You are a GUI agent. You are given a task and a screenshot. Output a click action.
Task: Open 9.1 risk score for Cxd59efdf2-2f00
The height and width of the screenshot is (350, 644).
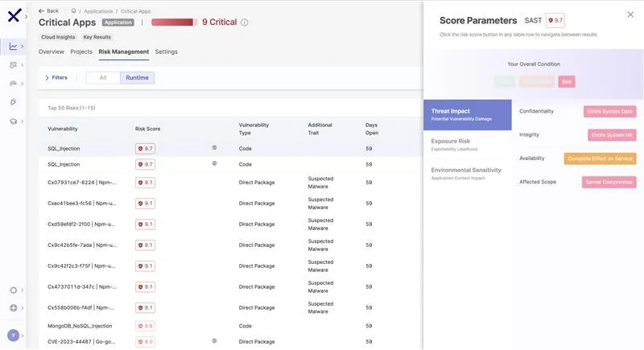pos(146,224)
